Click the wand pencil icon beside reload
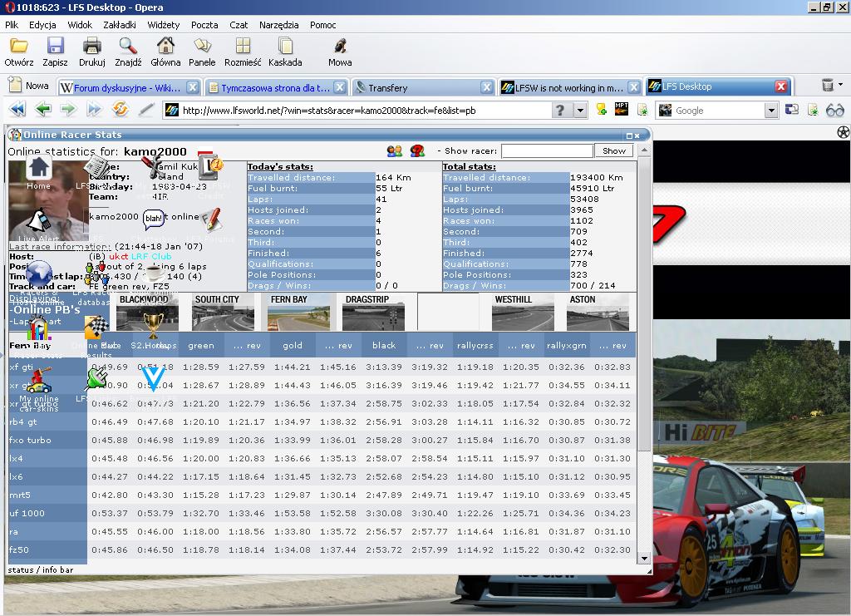This screenshot has height=616, width=851. [x=146, y=110]
